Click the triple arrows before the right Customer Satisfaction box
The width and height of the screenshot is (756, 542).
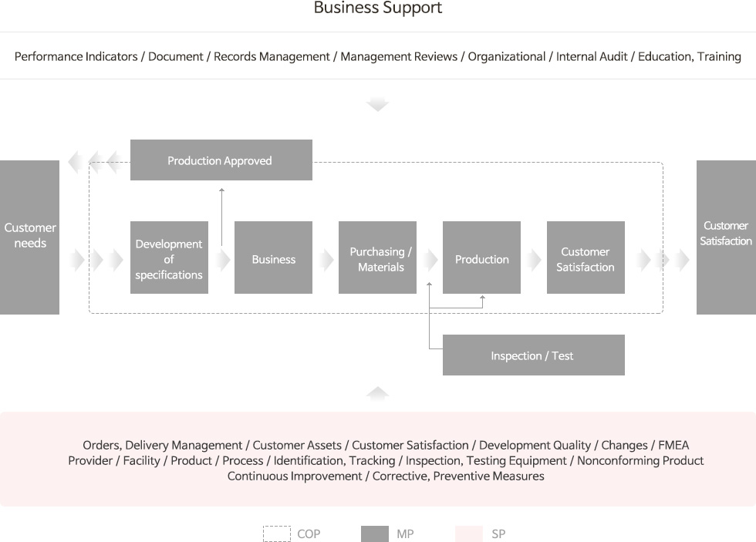click(x=663, y=260)
